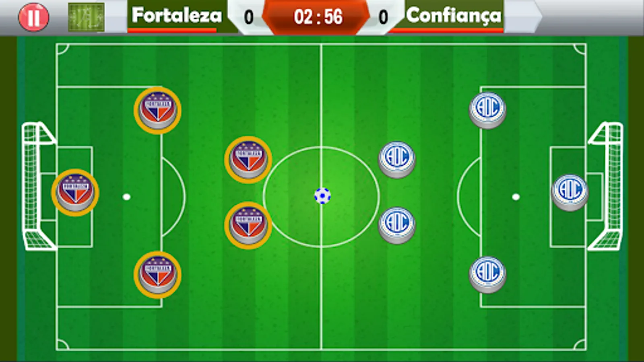The width and height of the screenshot is (644, 362).
Task: Click Confiança's score number
Action: coord(383,17)
